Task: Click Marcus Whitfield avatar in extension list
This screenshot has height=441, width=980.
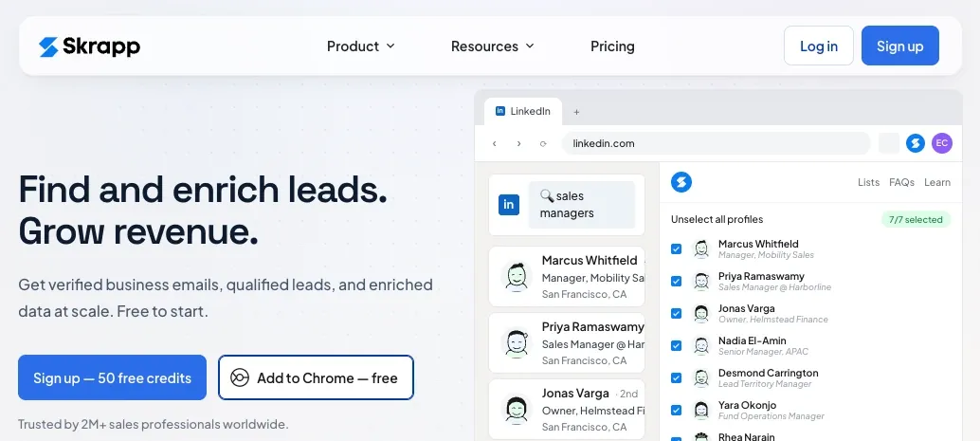Action: tap(701, 249)
